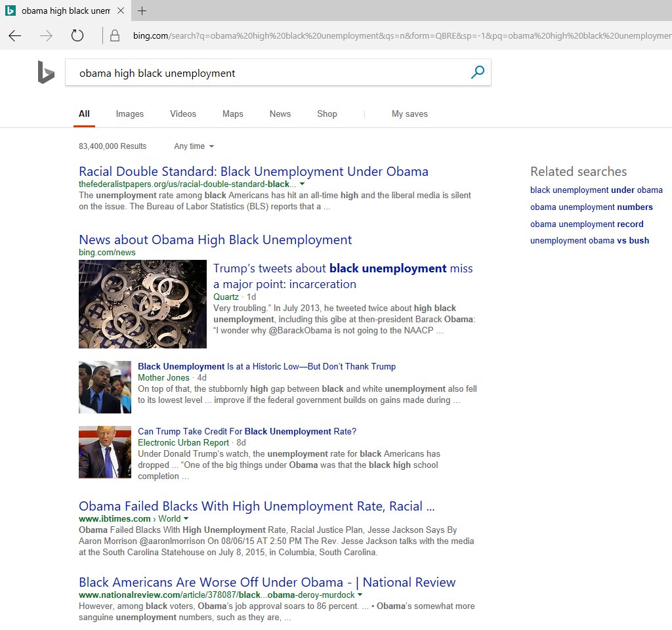Open Quartz article about Trump's tweets
Screen dimensions: 672x630
coord(343,276)
